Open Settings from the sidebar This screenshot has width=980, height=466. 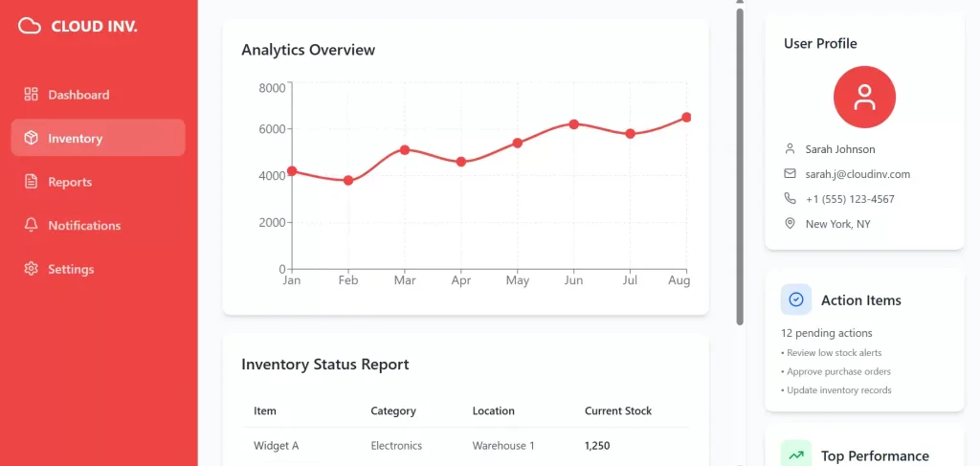[99, 269]
